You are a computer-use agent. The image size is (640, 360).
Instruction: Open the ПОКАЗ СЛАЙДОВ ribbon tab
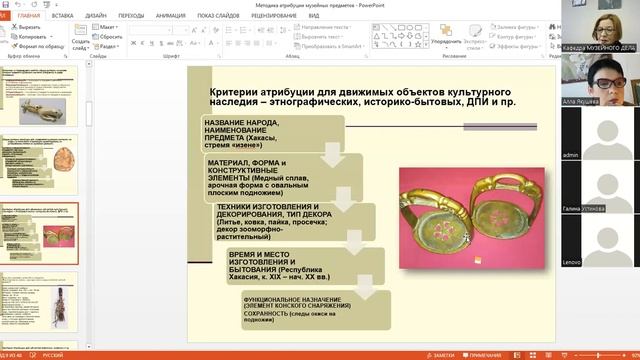coord(218,16)
